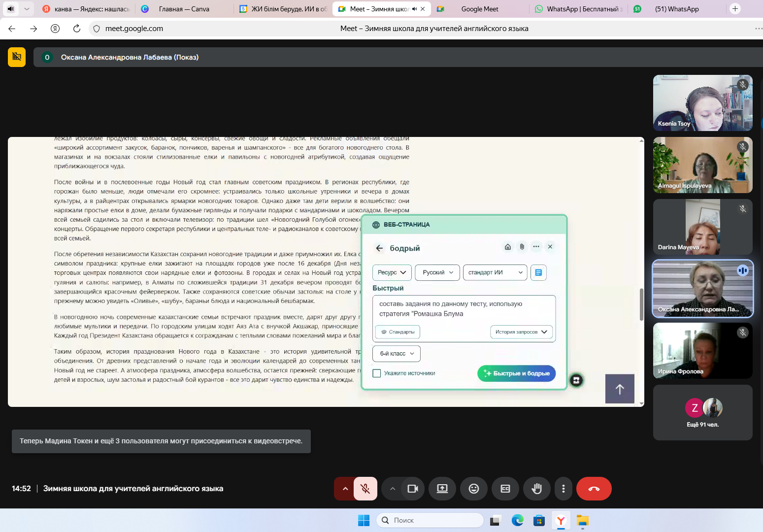Click the Стандарты button

coord(398,332)
